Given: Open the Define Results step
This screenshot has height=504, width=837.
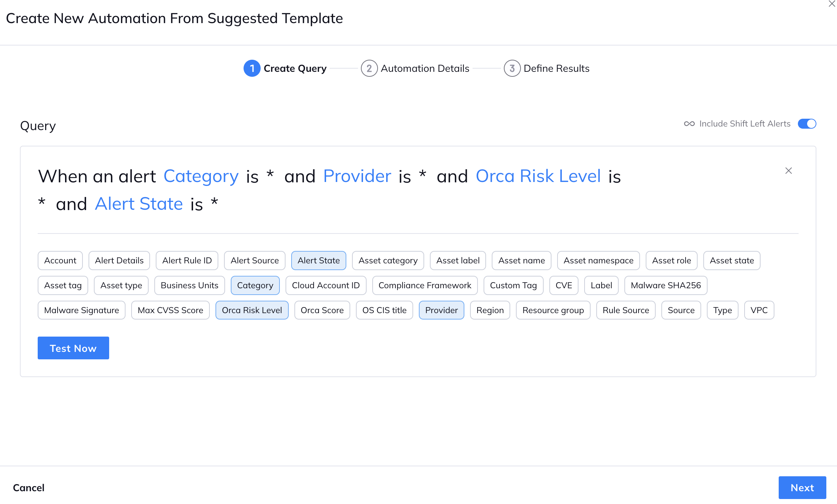Looking at the screenshot, I should (556, 68).
